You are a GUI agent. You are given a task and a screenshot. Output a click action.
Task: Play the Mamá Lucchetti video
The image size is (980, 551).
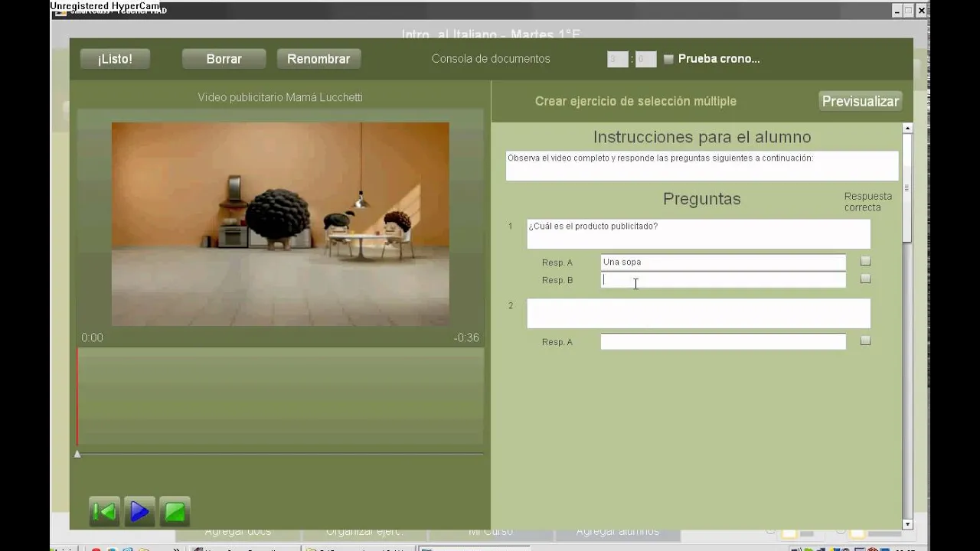tap(139, 511)
